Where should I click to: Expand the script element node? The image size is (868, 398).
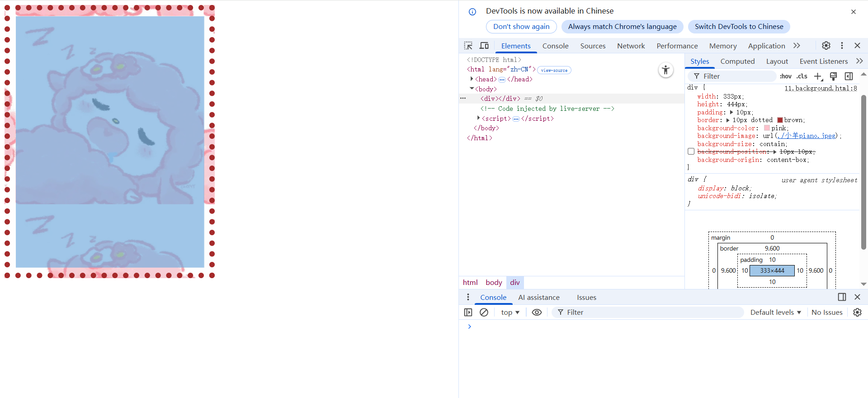click(479, 118)
